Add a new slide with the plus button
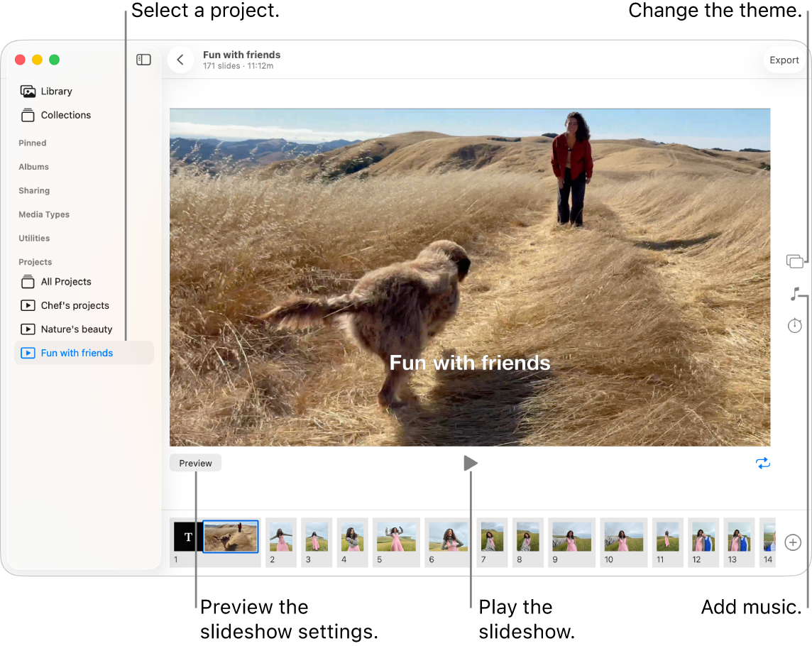Image resolution: width=812 pixels, height=646 pixels. [x=793, y=542]
